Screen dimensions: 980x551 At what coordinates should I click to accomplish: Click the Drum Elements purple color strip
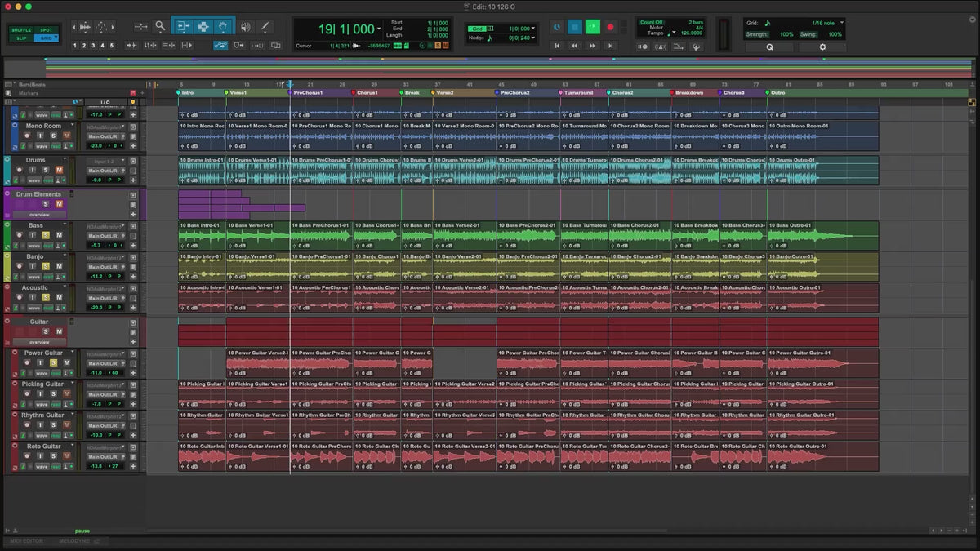tap(7, 204)
